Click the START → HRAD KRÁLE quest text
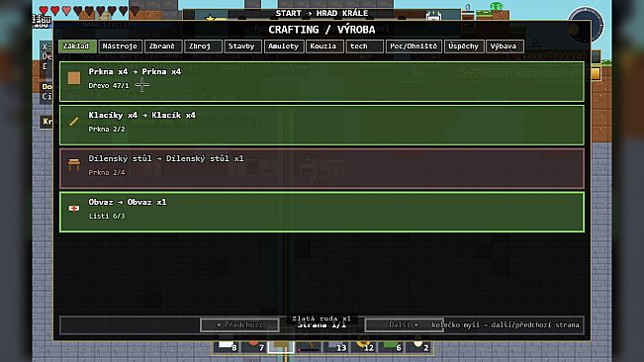This screenshot has height=362, width=644. 322,13
